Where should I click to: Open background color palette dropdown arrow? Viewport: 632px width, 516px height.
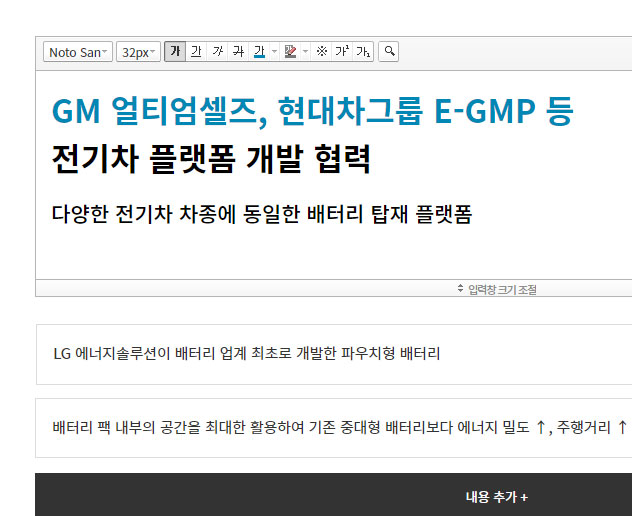[x=306, y=52]
